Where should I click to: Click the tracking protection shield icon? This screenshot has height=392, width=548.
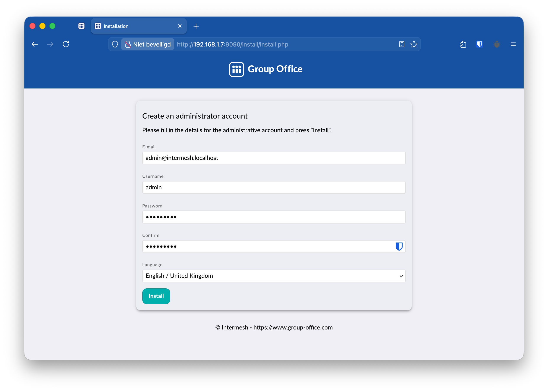pyautogui.click(x=115, y=44)
